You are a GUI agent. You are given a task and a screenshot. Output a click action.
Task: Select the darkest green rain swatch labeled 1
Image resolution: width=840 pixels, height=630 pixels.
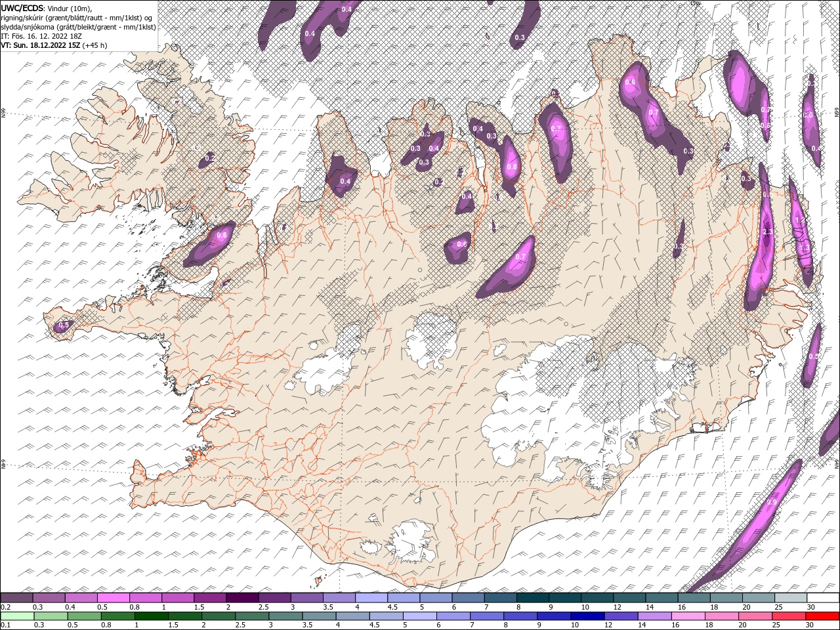point(151,616)
